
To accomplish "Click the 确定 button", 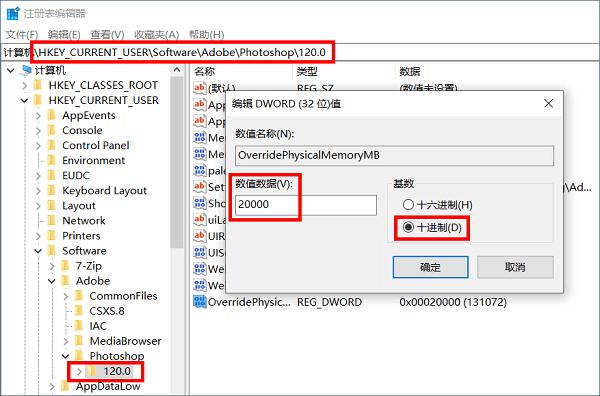I will coord(430,267).
